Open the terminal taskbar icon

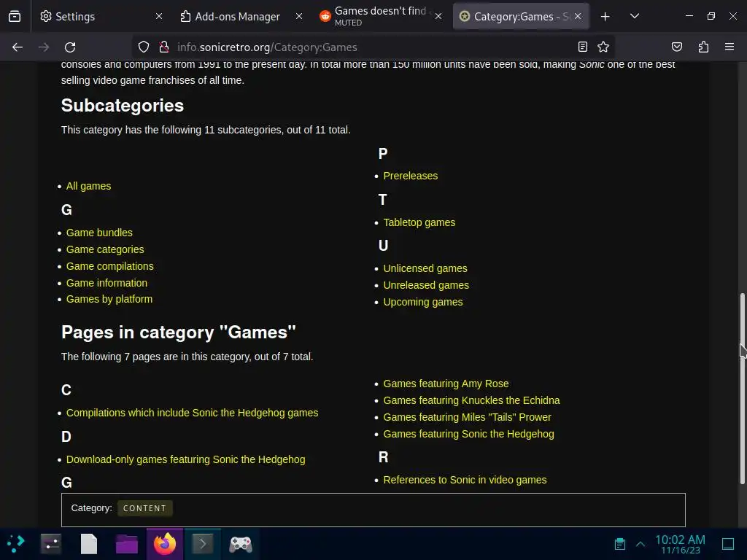point(203,543)
